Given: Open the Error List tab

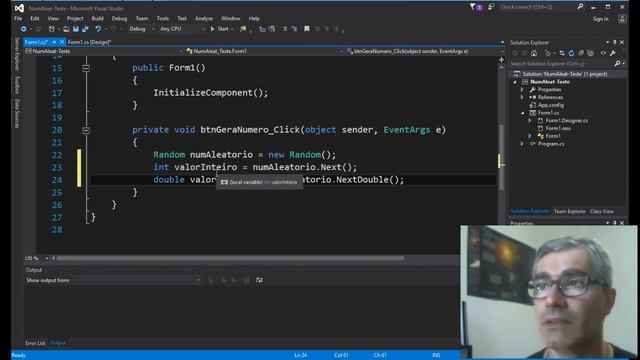Looking at the screenshot, I should tap(35, 343).
